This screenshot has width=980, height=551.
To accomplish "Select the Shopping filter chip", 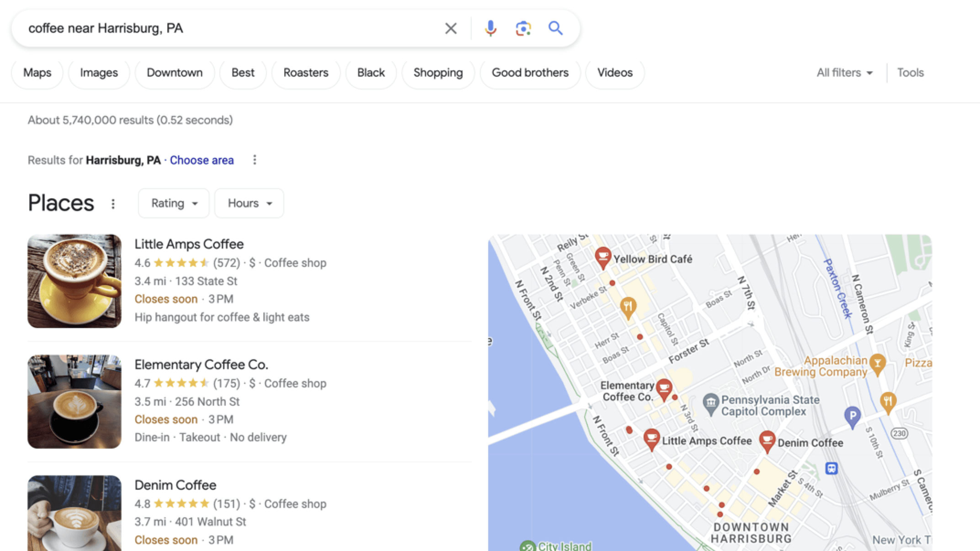I will coord(438,73).
